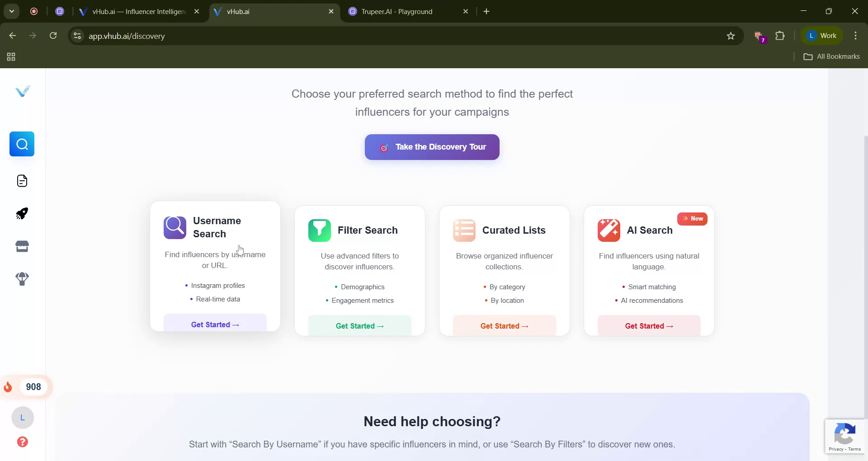Open a new browser tab with the plus icon
The height and width of the screenshot is (461, 868).
(486, 11)
